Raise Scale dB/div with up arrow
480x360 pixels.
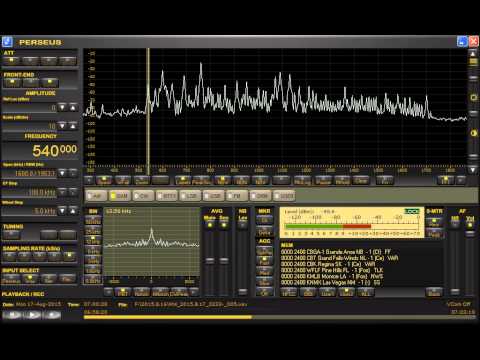tap(73, 126)
